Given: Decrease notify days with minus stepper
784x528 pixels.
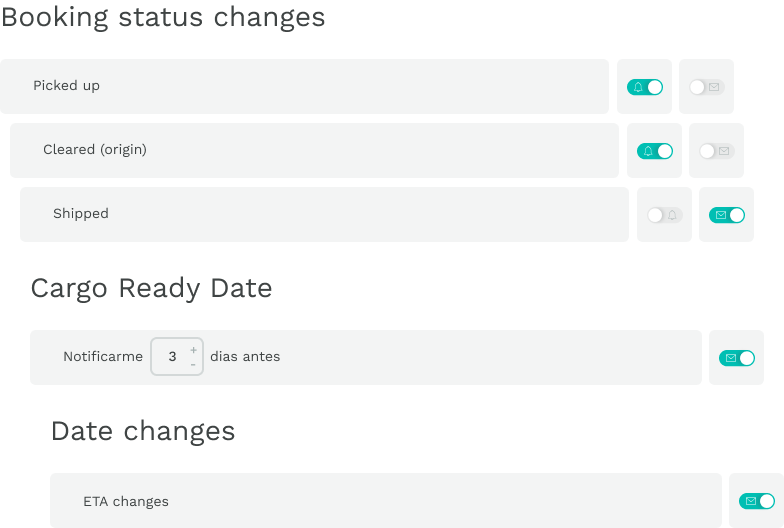Looking at the screenshot, I should click(193, 365).
